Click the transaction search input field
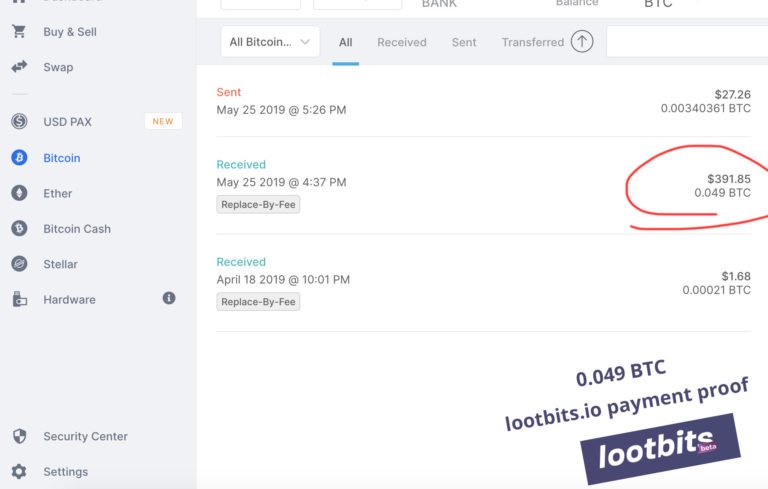Screen dimensions: 768x489 pyautogui.click(x=687, y=42)
